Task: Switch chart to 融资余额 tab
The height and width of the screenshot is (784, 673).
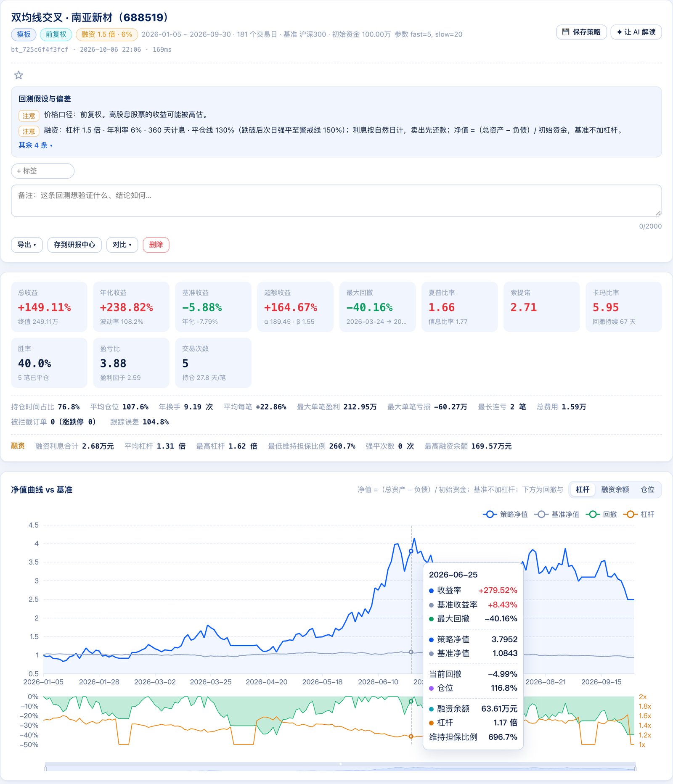Action: pyautogui.click(x=615, y=489)
